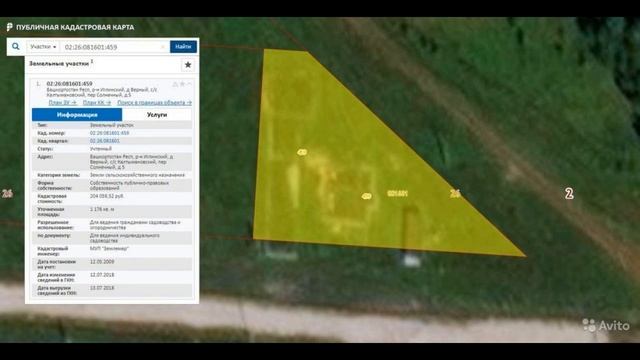This screenshot has height=360, width=640.
Task: Click the map label 2 near the road
Action: [x=569, y=193]
